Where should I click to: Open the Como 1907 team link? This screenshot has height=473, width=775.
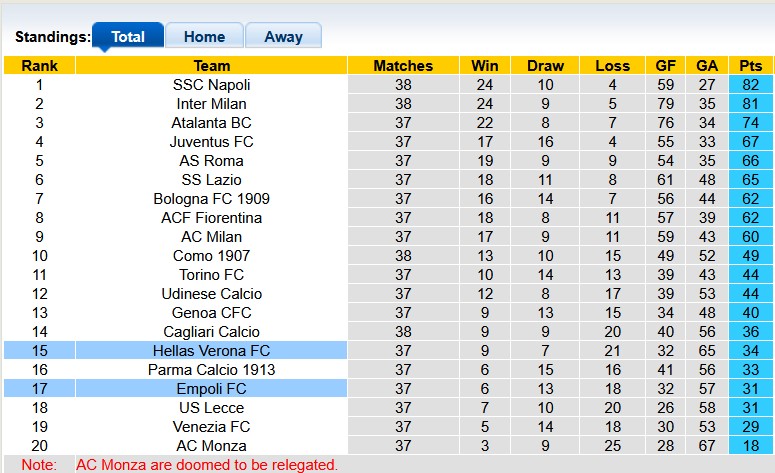pyautogui.click(x=211, y=256)
